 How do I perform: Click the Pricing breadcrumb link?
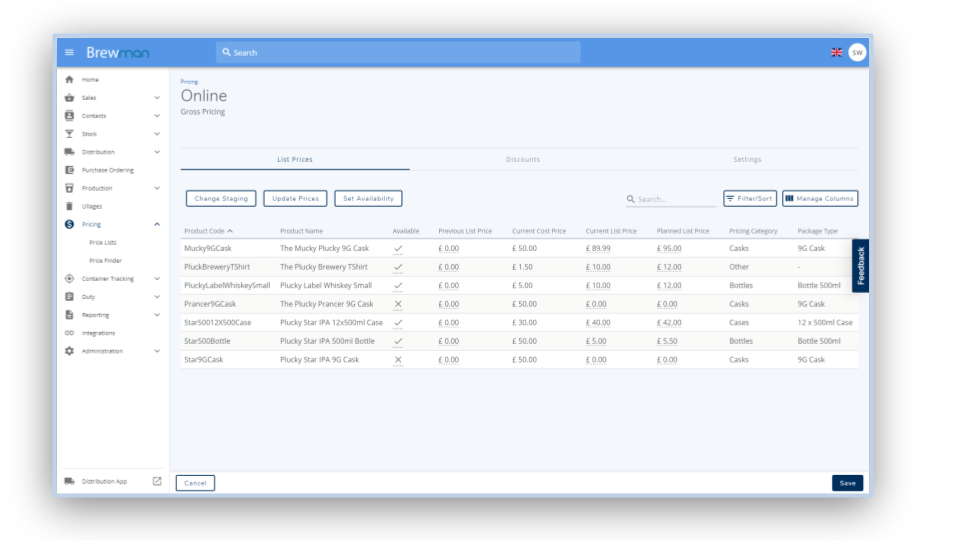click(189, 81)
